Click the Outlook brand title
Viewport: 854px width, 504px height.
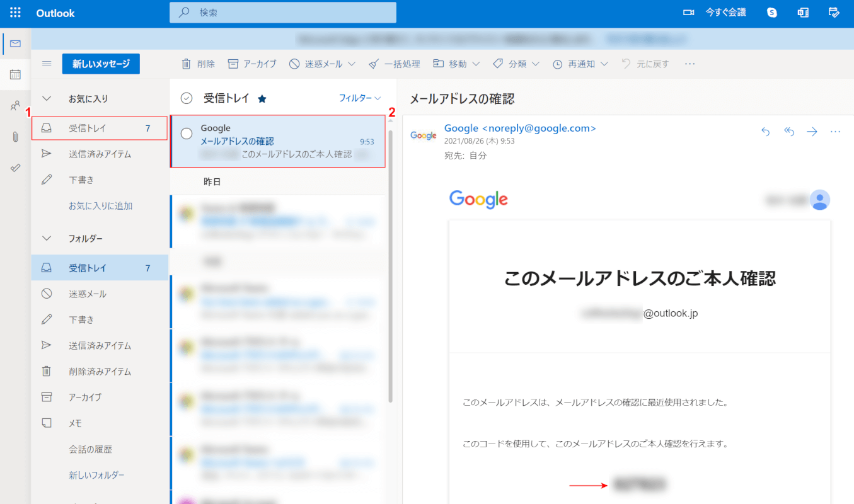(x=55, y=13)
